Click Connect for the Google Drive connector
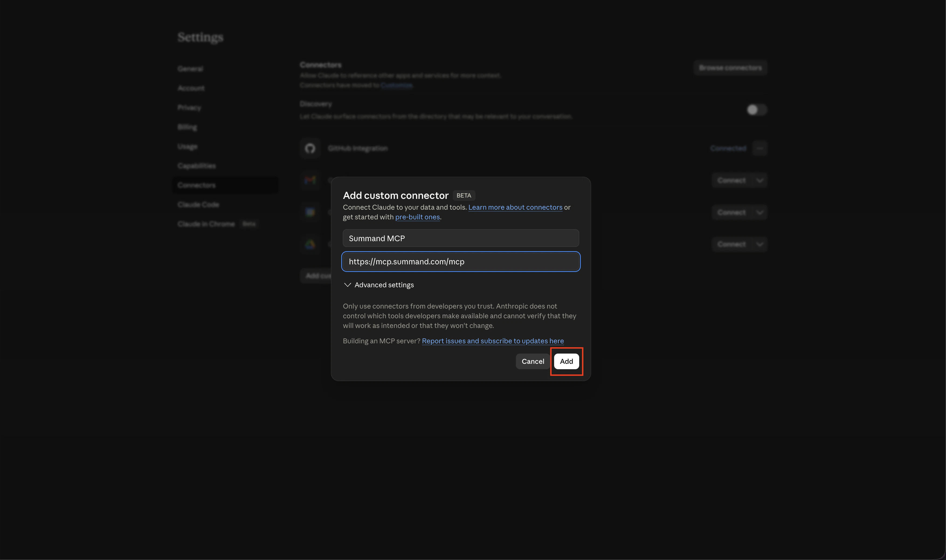The height and width of the screenshot is (560, 946). [731, 244]
